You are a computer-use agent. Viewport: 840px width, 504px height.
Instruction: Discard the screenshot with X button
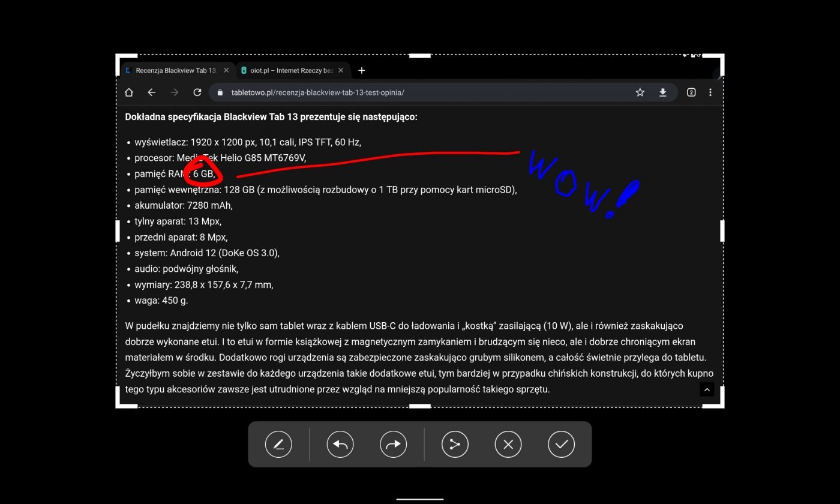(x=508, y=445)
